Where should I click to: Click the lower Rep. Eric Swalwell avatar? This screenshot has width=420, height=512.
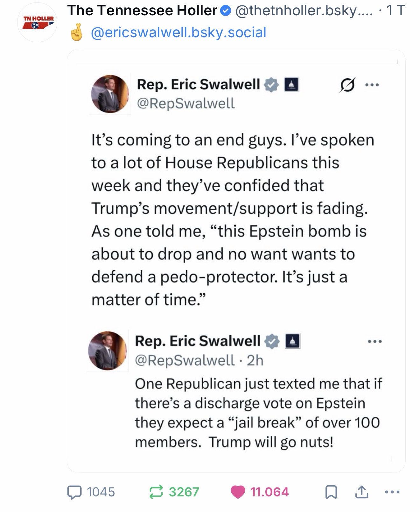coord(108,351)
